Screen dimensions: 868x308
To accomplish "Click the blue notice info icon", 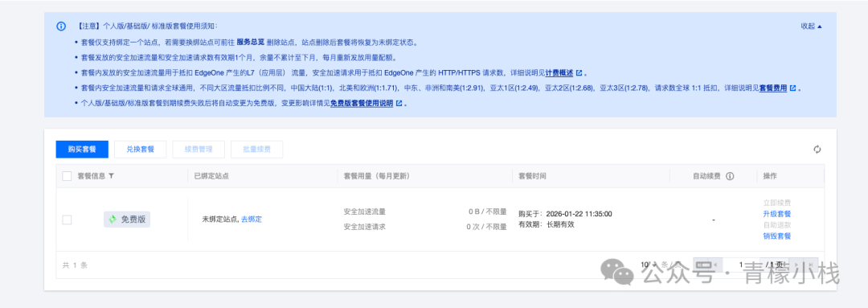I will pos(61,26).
